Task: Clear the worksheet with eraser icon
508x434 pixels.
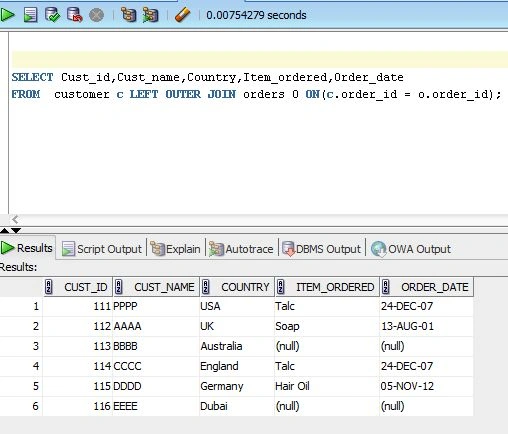Action: (x=182, y=15)
